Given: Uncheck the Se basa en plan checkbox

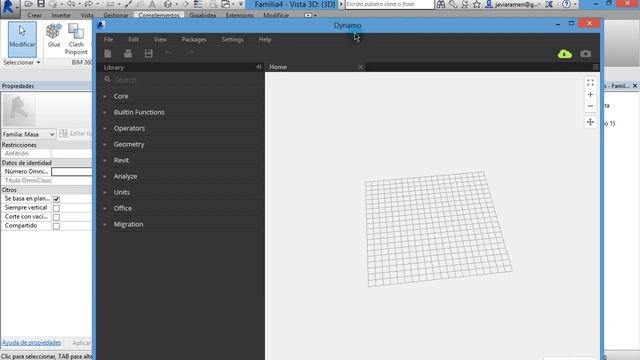Looking at the screenshot, I should tap(56, 199).
